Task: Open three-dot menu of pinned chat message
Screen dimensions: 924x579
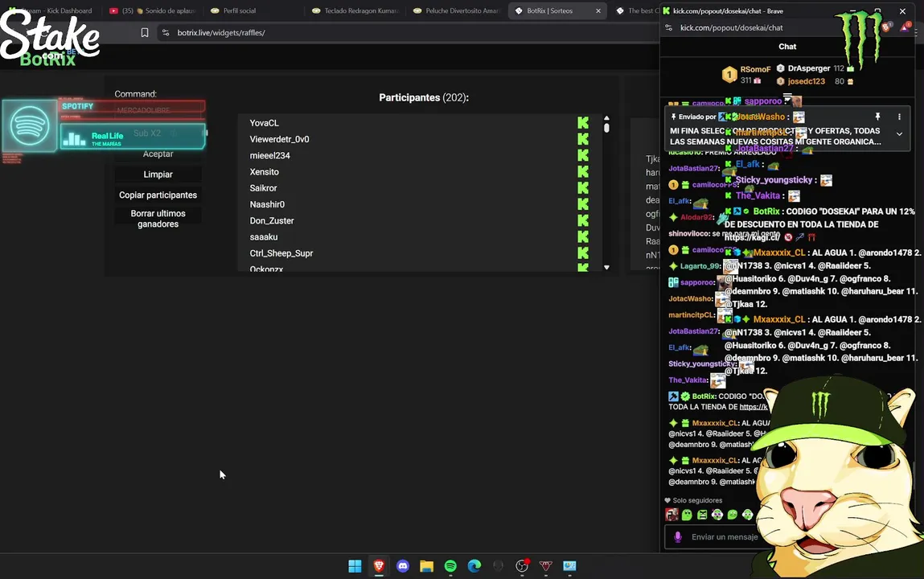Action: click(x=899, y=117)
